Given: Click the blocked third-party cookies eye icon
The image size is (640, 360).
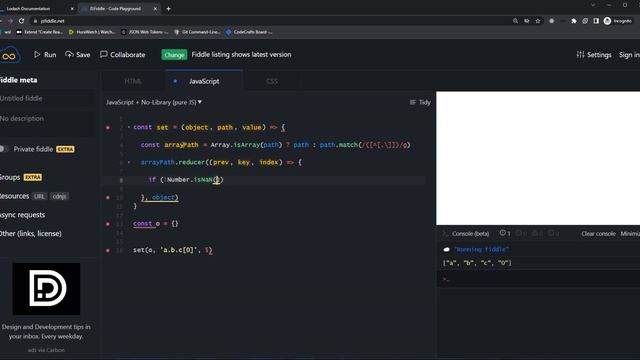Looking at the screenshot, I should tap(527, 21).
